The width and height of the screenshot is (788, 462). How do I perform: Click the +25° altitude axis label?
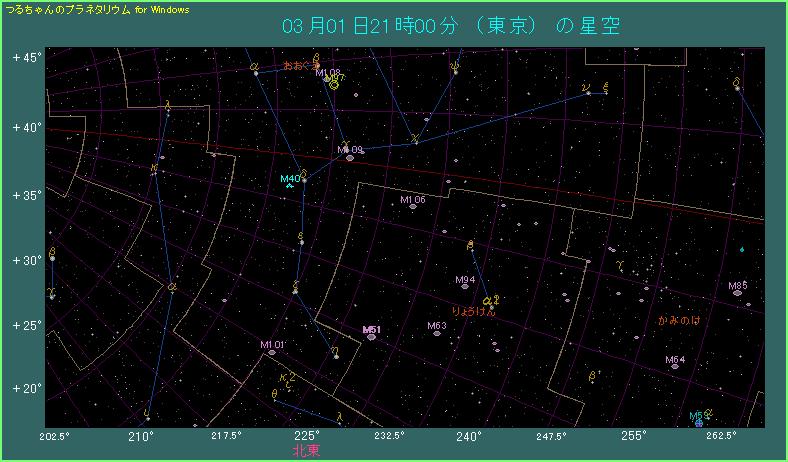(27, 325)
